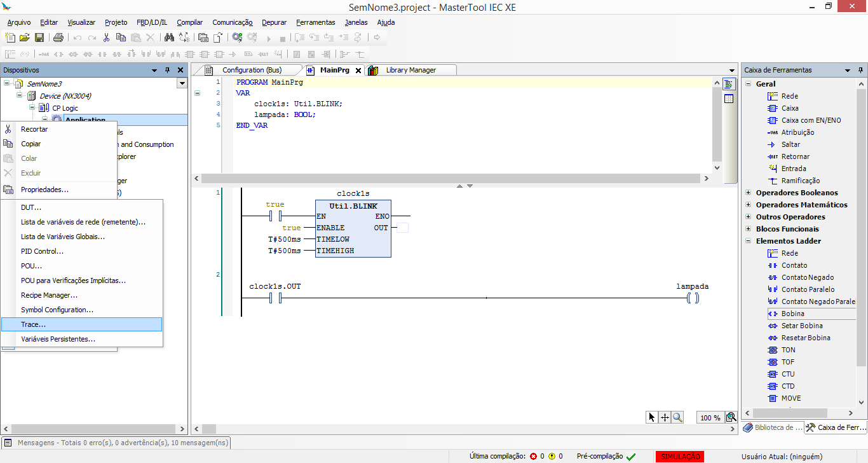Screen dimensions: 868x463
Task: Click the Mensagens status bar button
Action: pos(117,443)
